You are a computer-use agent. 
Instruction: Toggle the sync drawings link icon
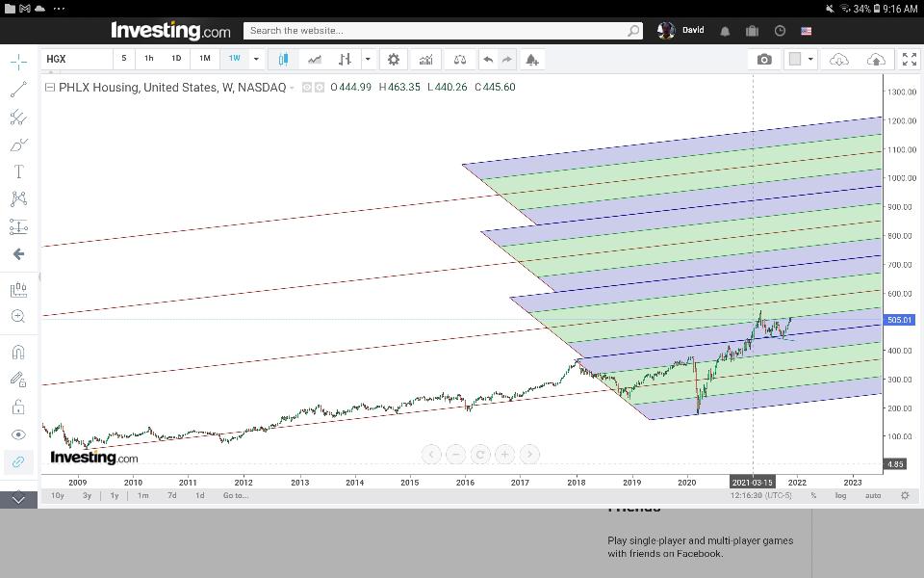(18, 461)
